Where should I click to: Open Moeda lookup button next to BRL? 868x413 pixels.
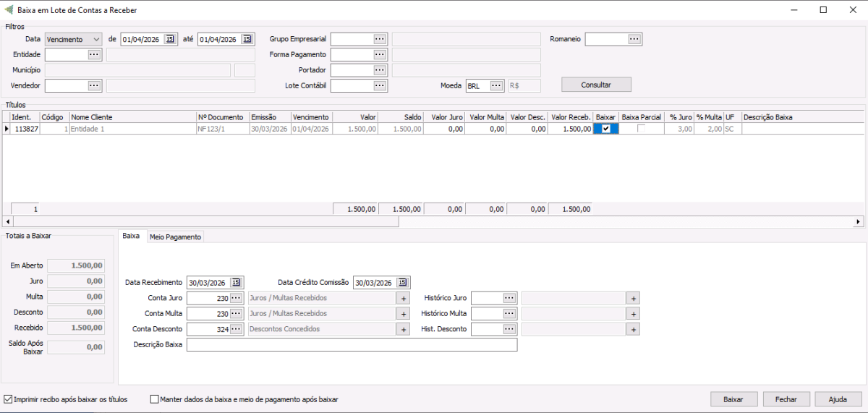pyautogui.click(x=496, y=85)
